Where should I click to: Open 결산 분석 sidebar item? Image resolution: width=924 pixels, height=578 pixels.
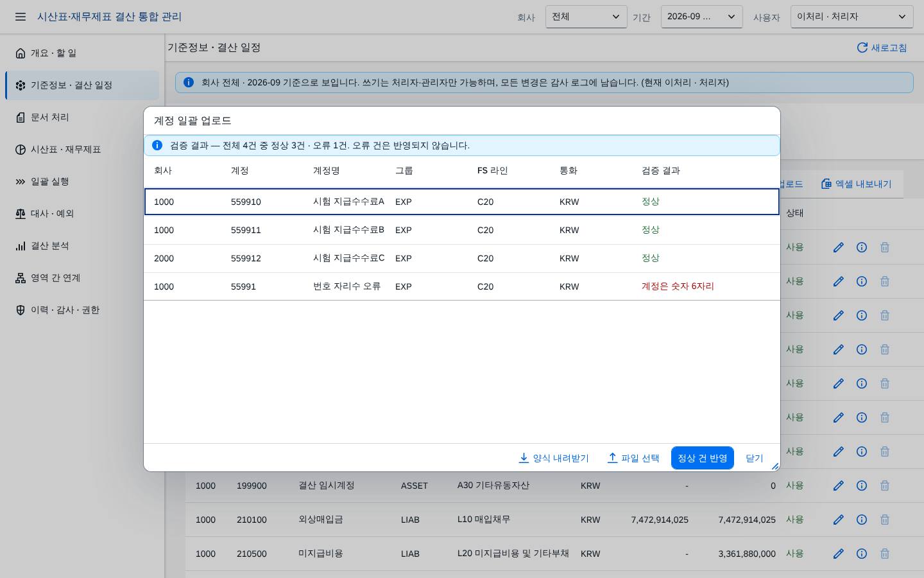(x=82, y=245)
